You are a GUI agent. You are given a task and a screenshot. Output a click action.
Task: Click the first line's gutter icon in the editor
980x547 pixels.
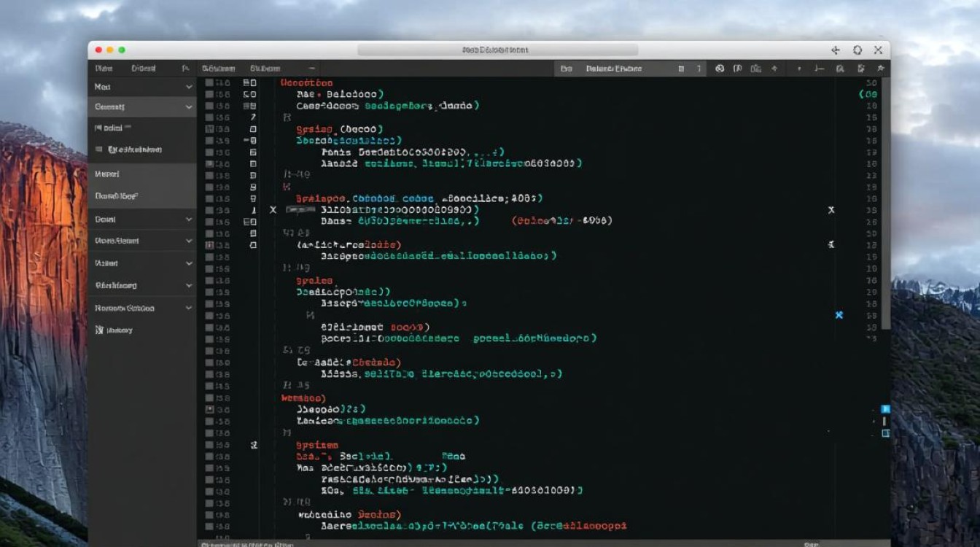click(x=249, y=83)
